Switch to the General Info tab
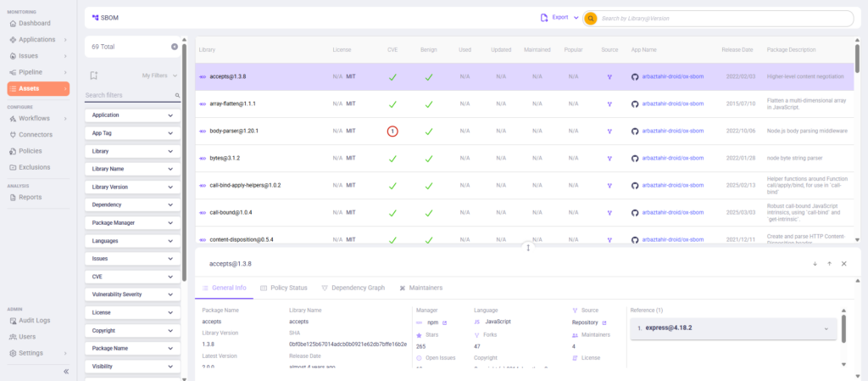This screenshot has height=381, width=868. coord(224,288)
